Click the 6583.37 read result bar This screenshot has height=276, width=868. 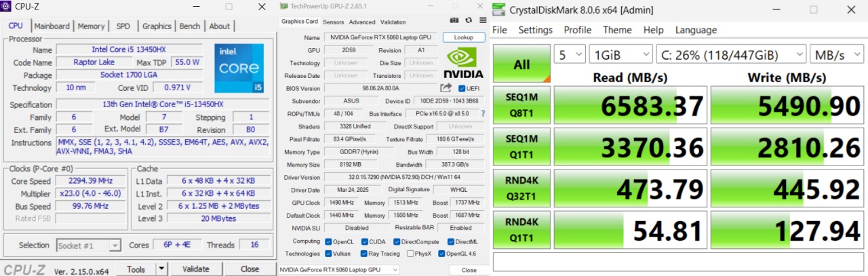point(630,106)
